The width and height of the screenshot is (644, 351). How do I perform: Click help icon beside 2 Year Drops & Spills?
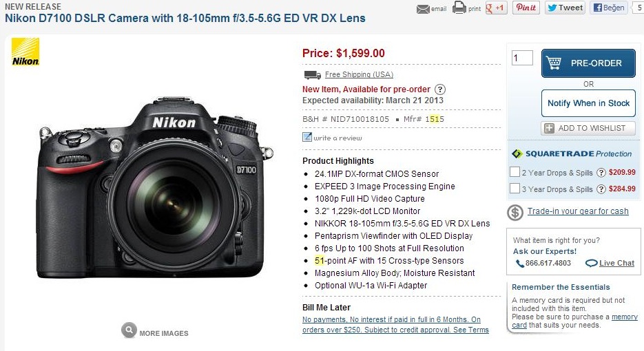tap(601, 173)
